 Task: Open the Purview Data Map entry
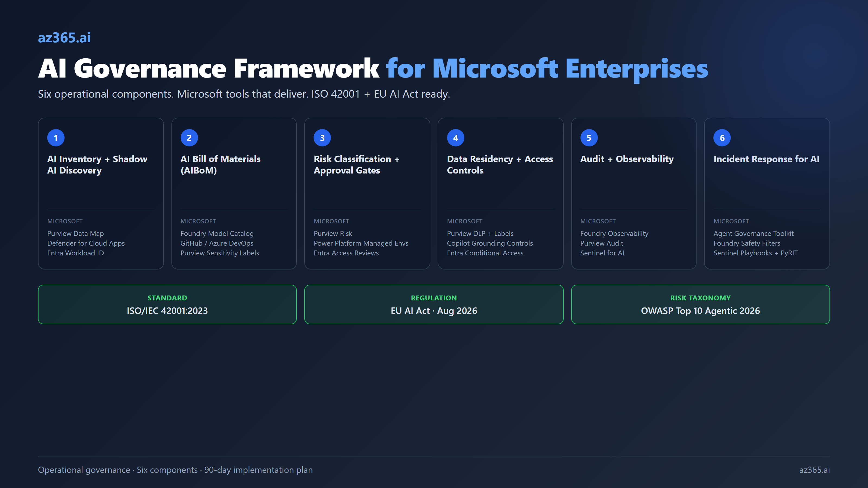click(75, 233)
